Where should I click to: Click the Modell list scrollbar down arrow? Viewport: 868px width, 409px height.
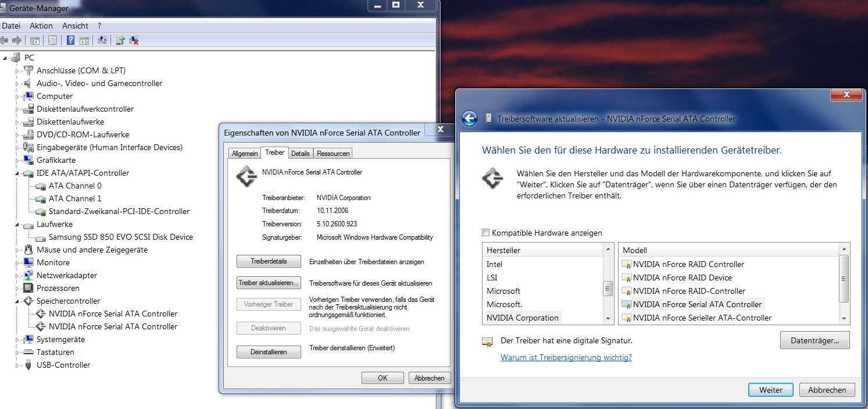click(x=845, y=318)
